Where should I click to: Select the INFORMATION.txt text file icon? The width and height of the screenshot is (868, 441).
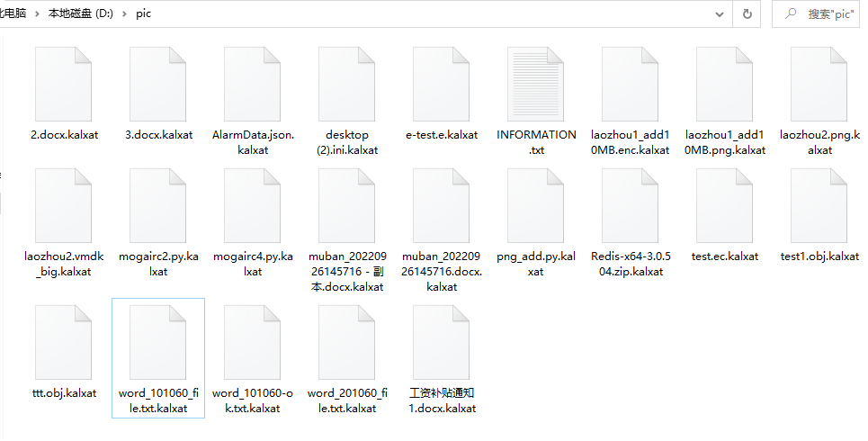tap(536, 85)
